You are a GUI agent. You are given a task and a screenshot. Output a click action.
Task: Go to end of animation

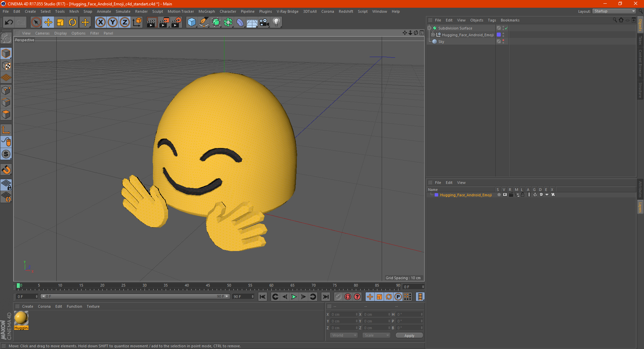(x=325, y=297)
